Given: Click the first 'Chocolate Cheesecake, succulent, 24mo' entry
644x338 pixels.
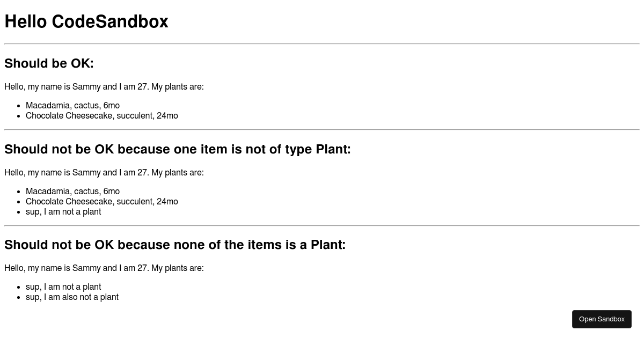Looking at the screenshot, I should click(102, 115).
